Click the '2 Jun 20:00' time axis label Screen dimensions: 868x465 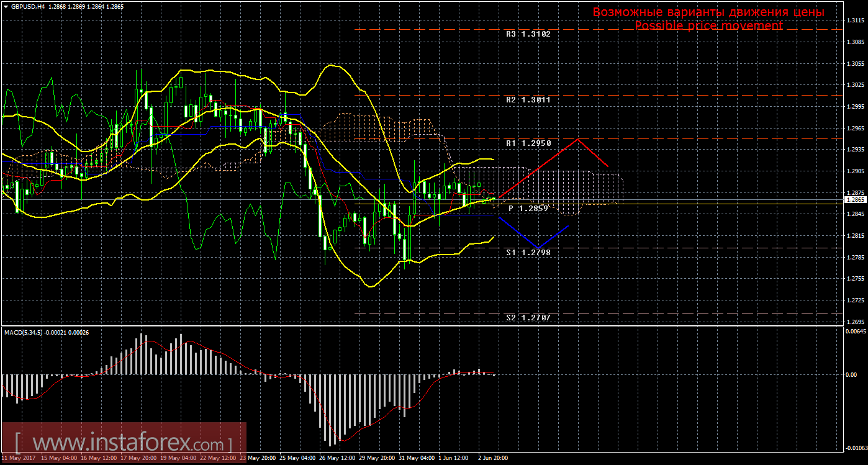(x=494, y=458)
